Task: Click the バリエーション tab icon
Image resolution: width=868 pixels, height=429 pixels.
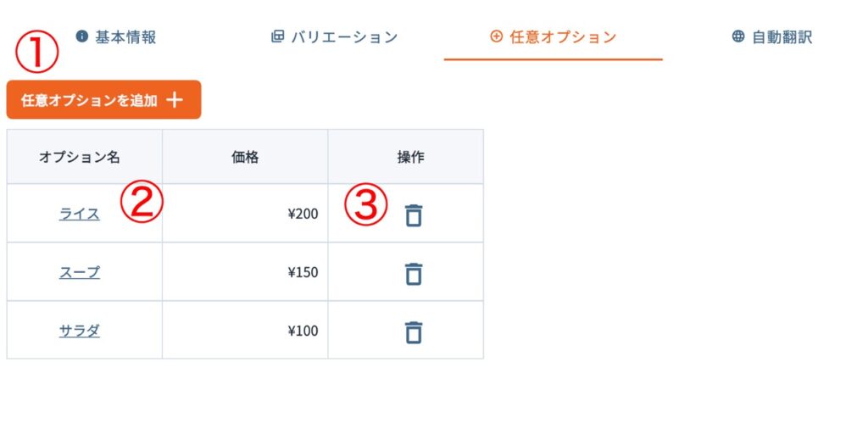Action: pyautogui.click(x=277, y=36)
